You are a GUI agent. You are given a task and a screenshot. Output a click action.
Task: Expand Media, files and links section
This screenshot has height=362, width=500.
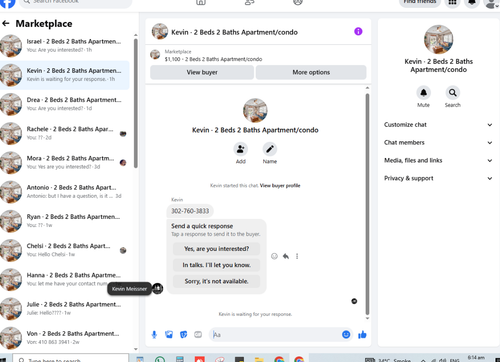pyautogui.click(x=438, y=160)
